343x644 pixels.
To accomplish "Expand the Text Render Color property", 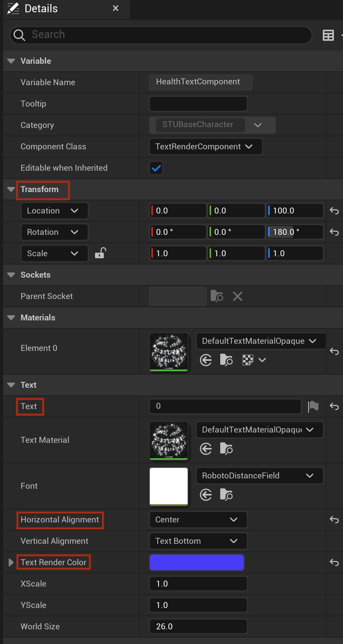I will click(x=11, y=562).
